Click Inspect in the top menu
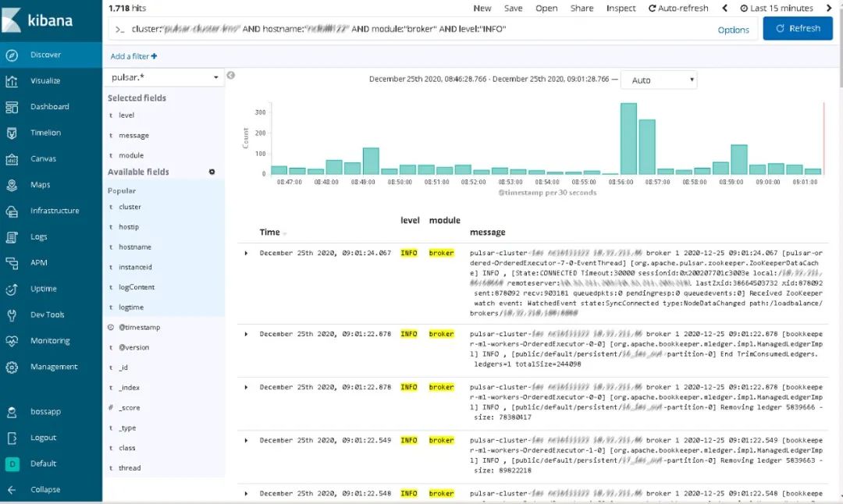The height and width of the screenshot is (504, 843). [621, 8]
